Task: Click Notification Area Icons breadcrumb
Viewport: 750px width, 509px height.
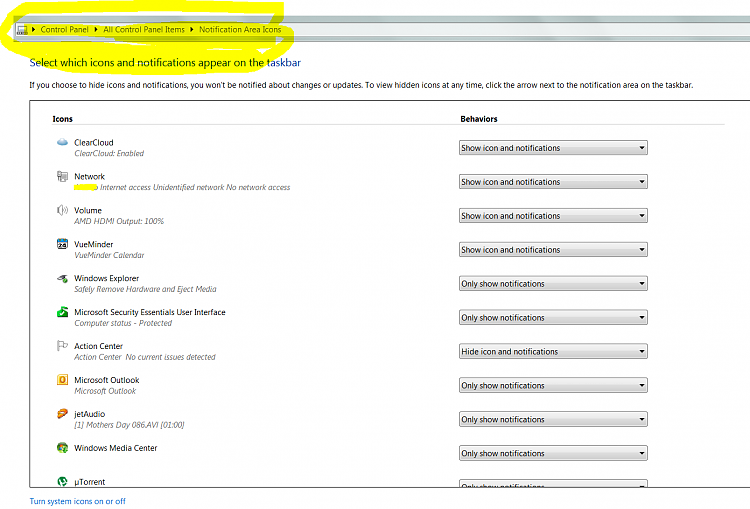Action: [x=240, y=30]
